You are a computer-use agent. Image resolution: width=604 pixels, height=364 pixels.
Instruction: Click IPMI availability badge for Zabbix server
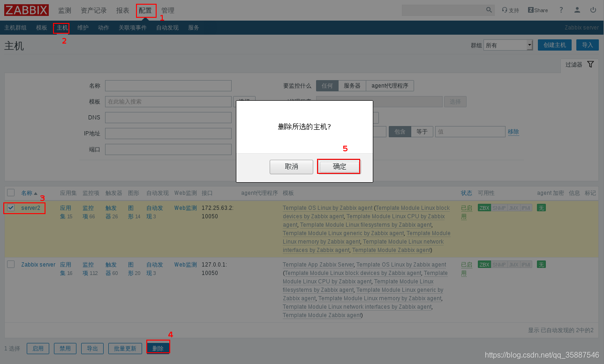click(x=526, y=264)
